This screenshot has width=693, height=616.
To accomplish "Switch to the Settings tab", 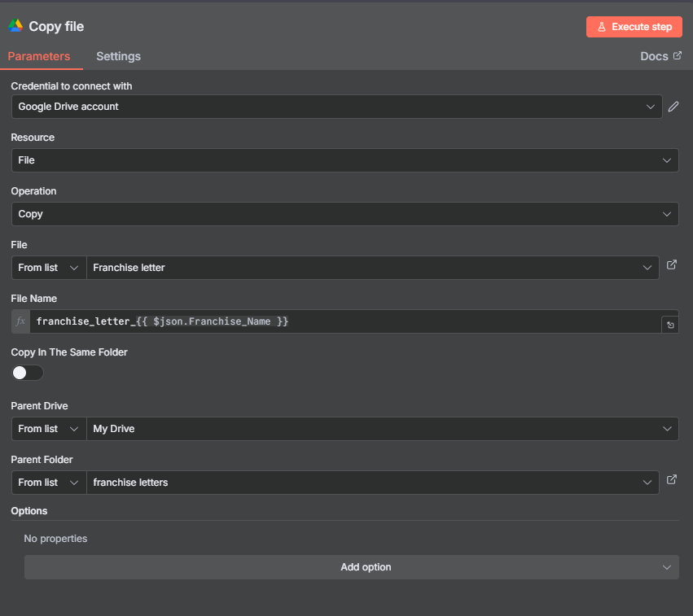I will pyautogui.click(x=118, y=56).
